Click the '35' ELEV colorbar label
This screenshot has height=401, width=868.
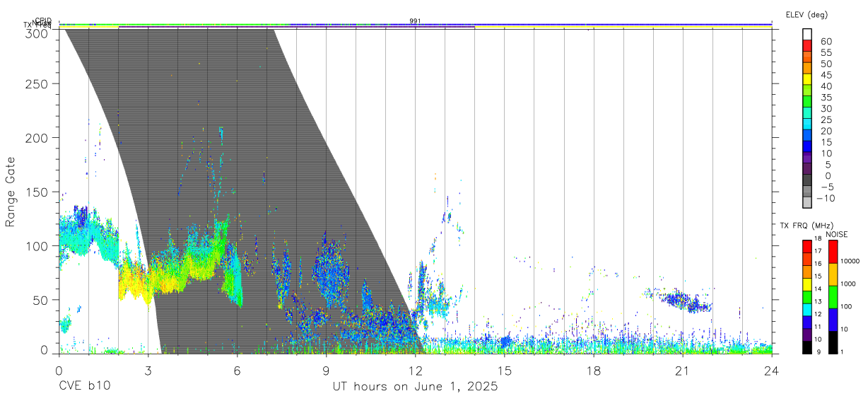tap(826, 98)
